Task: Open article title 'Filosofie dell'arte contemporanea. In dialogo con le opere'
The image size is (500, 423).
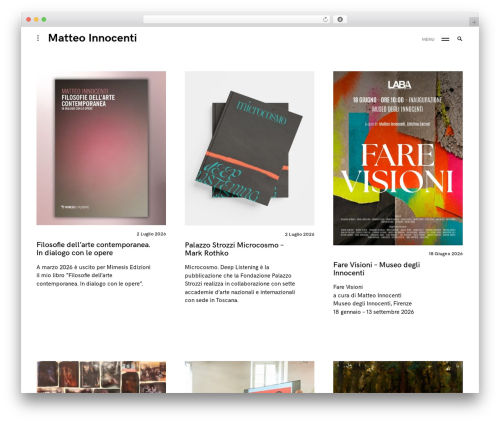Action: 93,249
